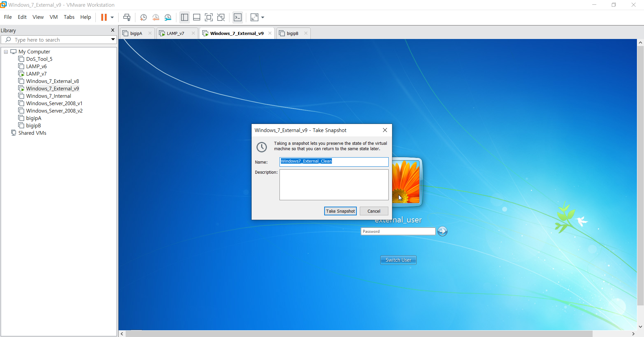Viewport: 644px width, 337px height.
Task: Cancel the Take Snapshot dialog
Action: [374, 211]
